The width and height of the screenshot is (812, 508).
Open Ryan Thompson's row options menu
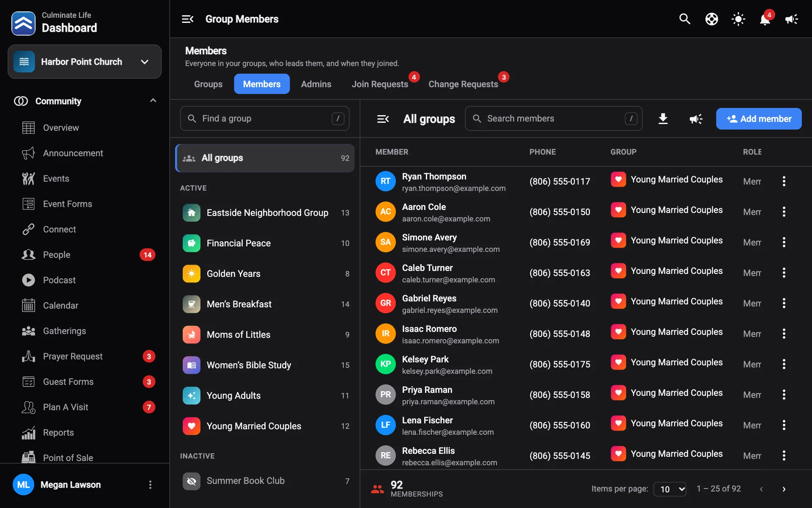(784, 181)
